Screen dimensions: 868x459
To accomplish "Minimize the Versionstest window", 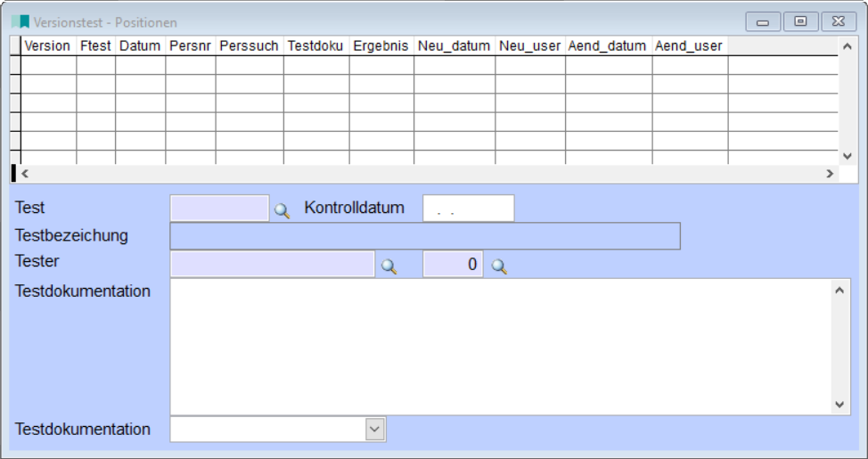I will point(763,22).
